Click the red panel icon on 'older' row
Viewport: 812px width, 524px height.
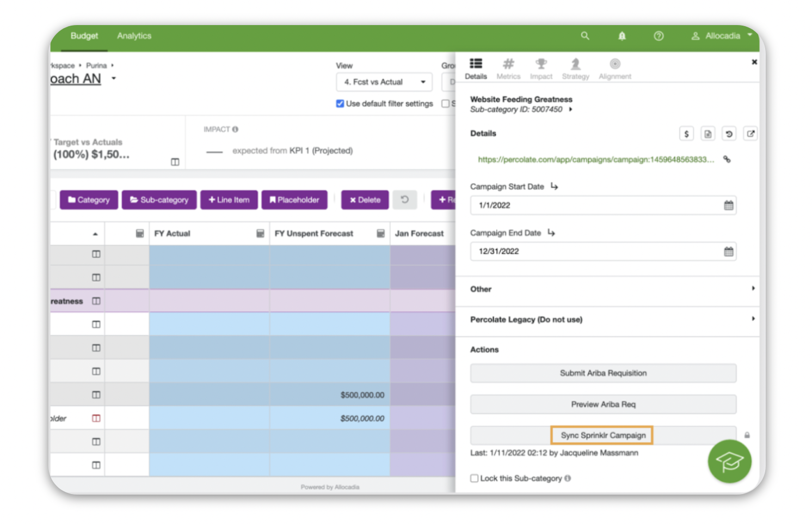click(x=96, y=418)
